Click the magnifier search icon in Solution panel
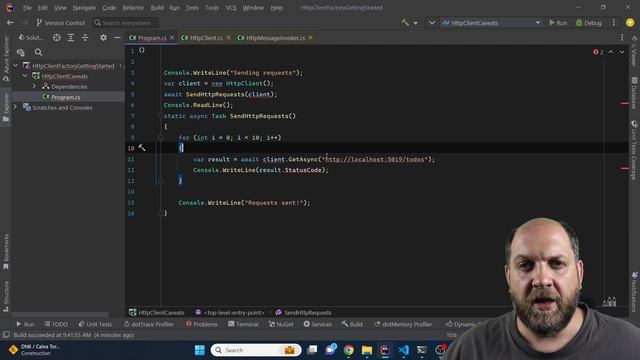 tap(38, 52)
